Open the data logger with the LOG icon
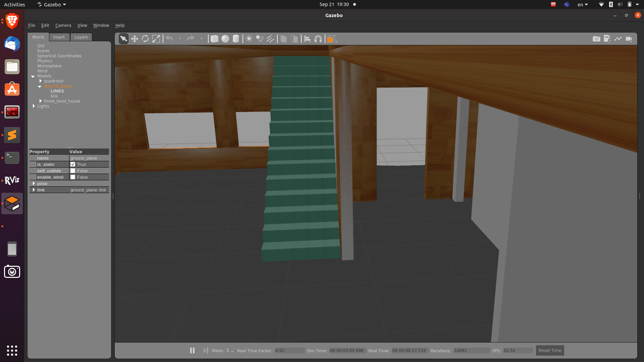 tap(607, 39)
